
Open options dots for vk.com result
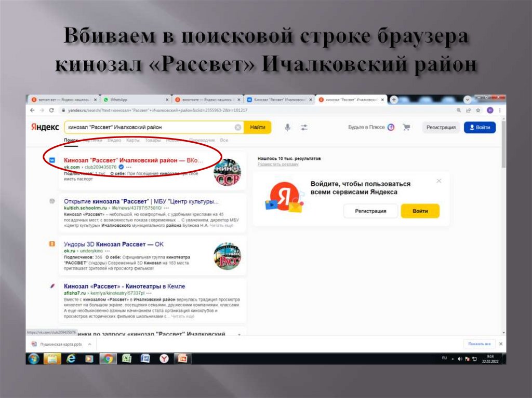point(129,167)
